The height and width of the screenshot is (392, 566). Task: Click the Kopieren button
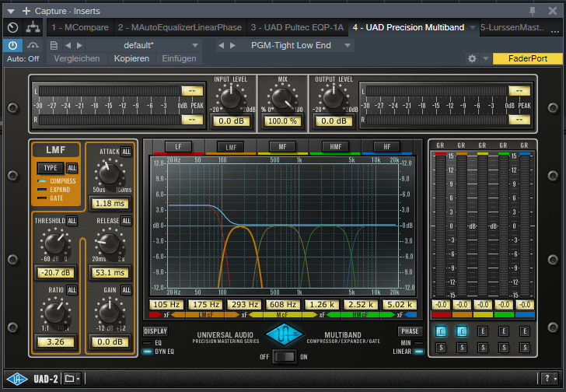[x=131, y=58]
